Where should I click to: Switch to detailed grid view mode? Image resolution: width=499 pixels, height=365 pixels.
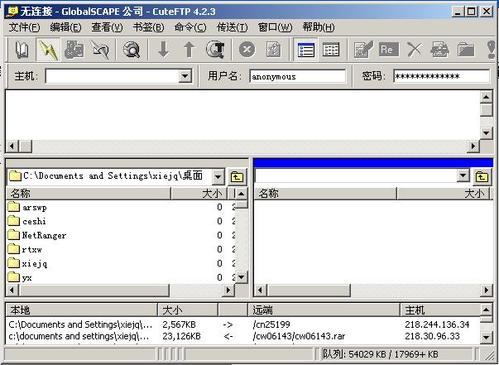click(331, 50)
